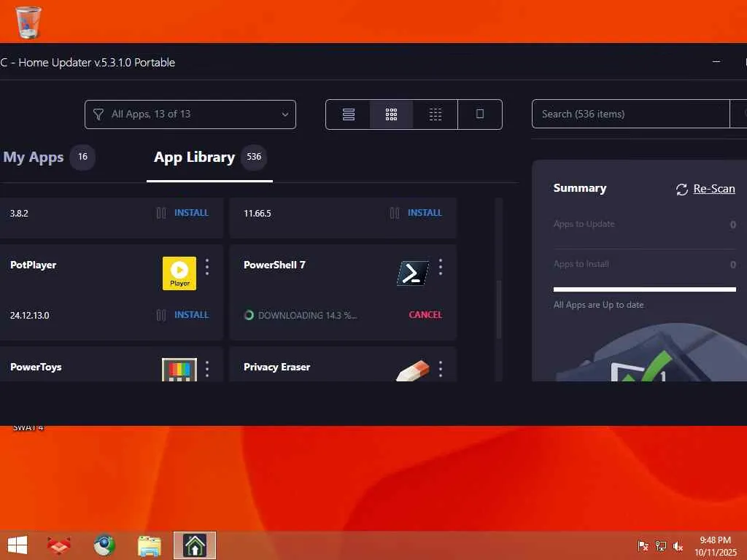Click the network tray icon
Viewport: 747px width, 560px height.
point(660,545)
